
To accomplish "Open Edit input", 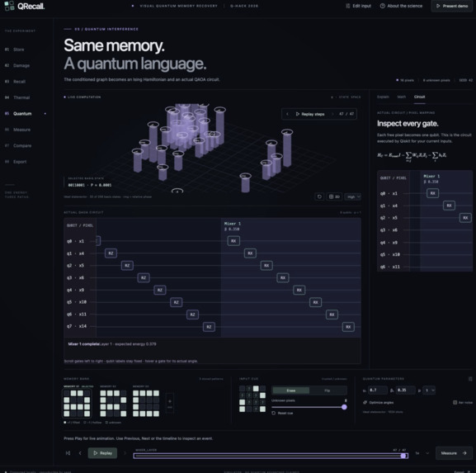I will coord(359,6).
